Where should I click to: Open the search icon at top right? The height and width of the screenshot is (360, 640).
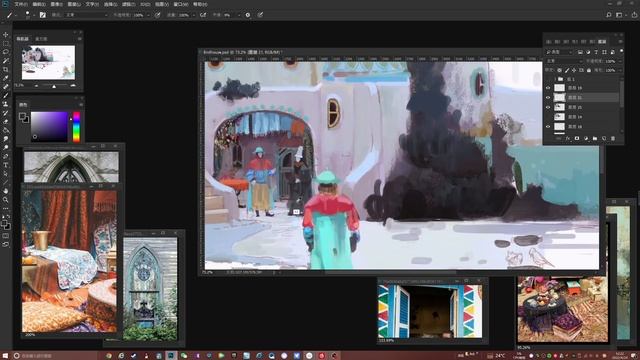click(x=609, y=15)
